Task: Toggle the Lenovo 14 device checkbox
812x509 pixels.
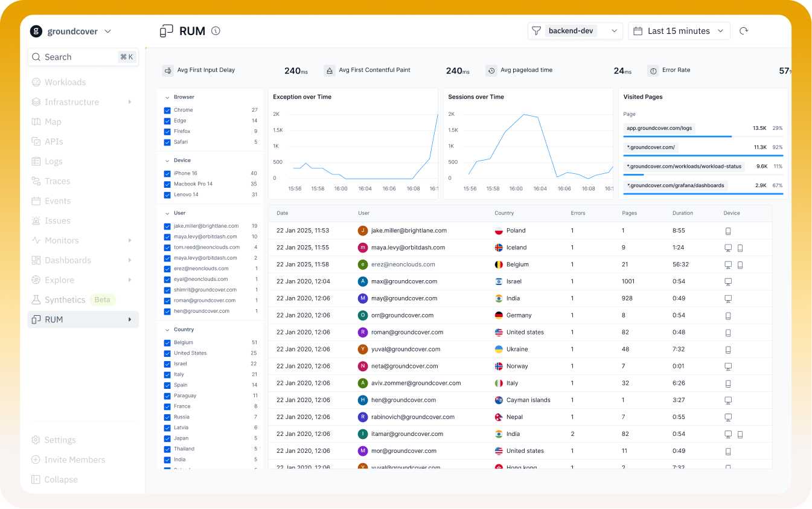Action: (167, 195)
